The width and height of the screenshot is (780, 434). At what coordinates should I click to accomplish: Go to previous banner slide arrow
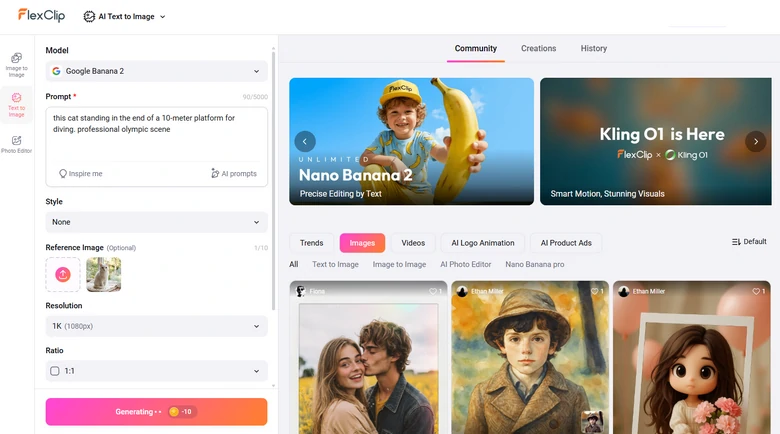[x=305, y=142]
